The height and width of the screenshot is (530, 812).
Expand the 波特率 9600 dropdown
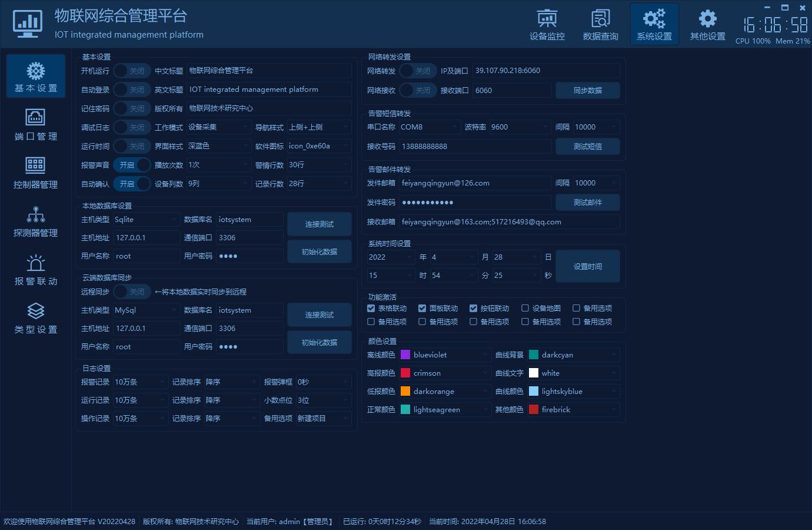pyautogui.click(x=520, y=127)
